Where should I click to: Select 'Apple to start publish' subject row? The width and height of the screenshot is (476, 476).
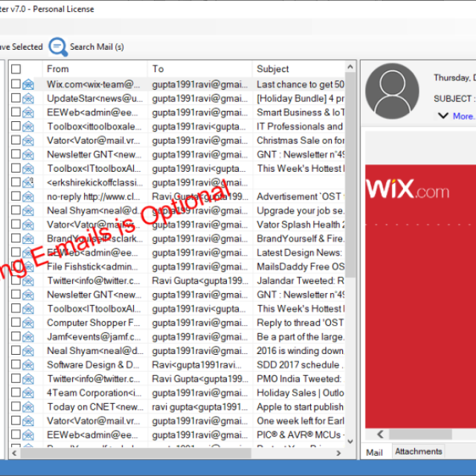click(300, 407)
